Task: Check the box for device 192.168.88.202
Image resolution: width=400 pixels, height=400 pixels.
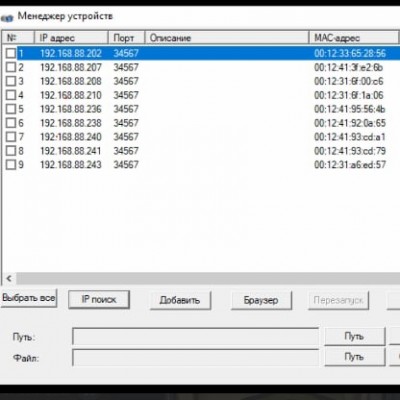Action: [11, 53]
